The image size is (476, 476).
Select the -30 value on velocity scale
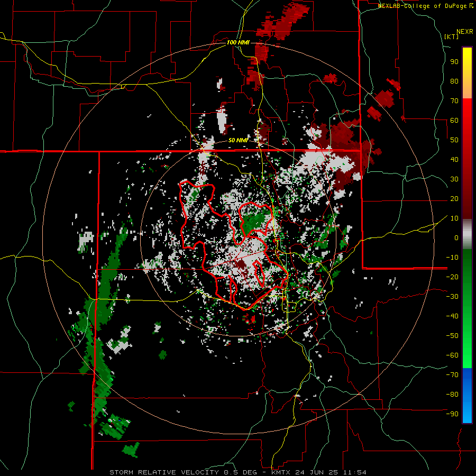pyautogui.click(x=452, y=297)
